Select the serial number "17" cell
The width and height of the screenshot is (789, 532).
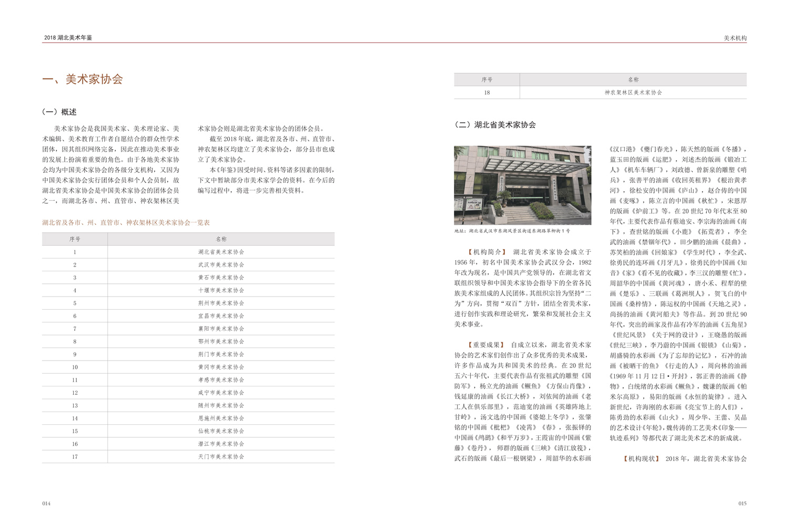pos(75,457)
